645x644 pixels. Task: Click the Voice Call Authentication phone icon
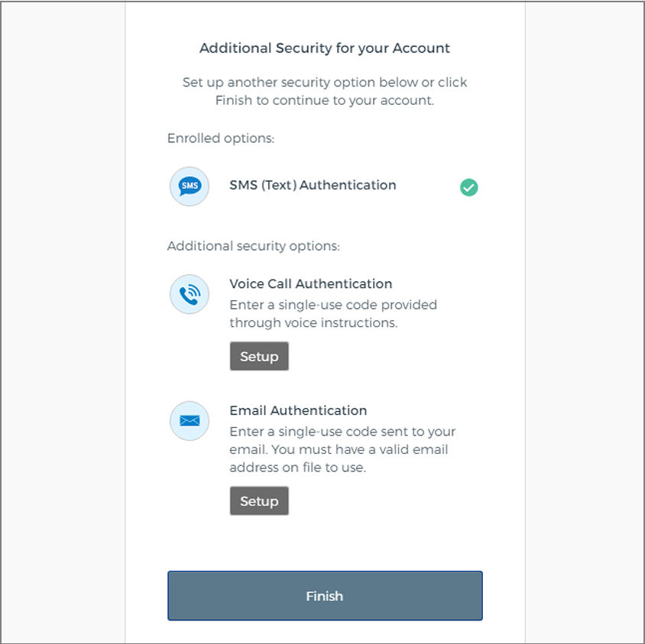[x=189, y=294]
